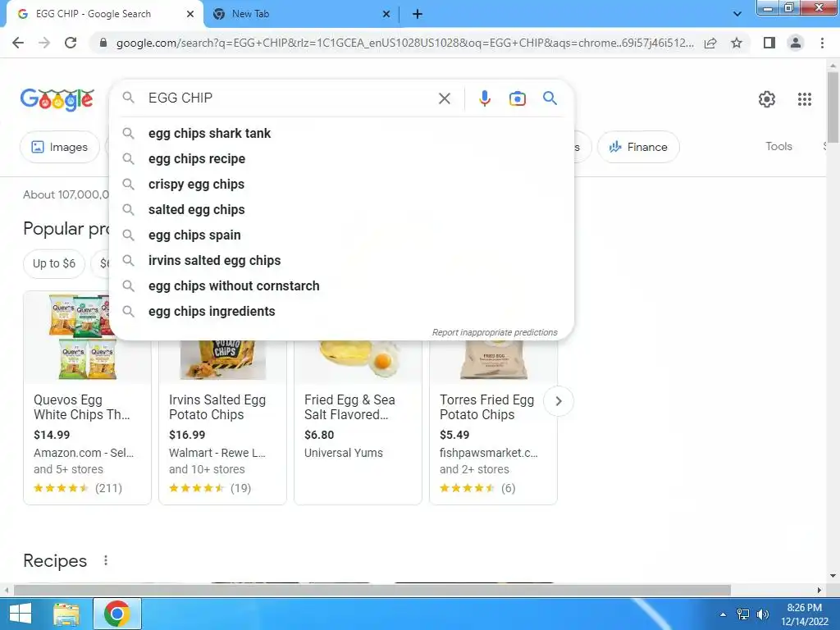Image resolution: width=840 pixels, height=630 pixels.
Task: Choose suggestion egg chips ingredients
Action: 341,312
